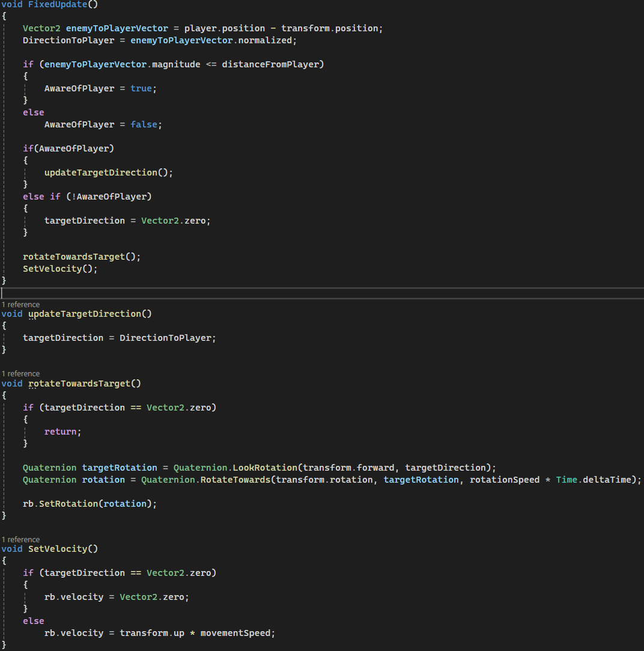Click the movementSpeed variable
This screenshot has width=644, height=651.
tap(235, 633)
